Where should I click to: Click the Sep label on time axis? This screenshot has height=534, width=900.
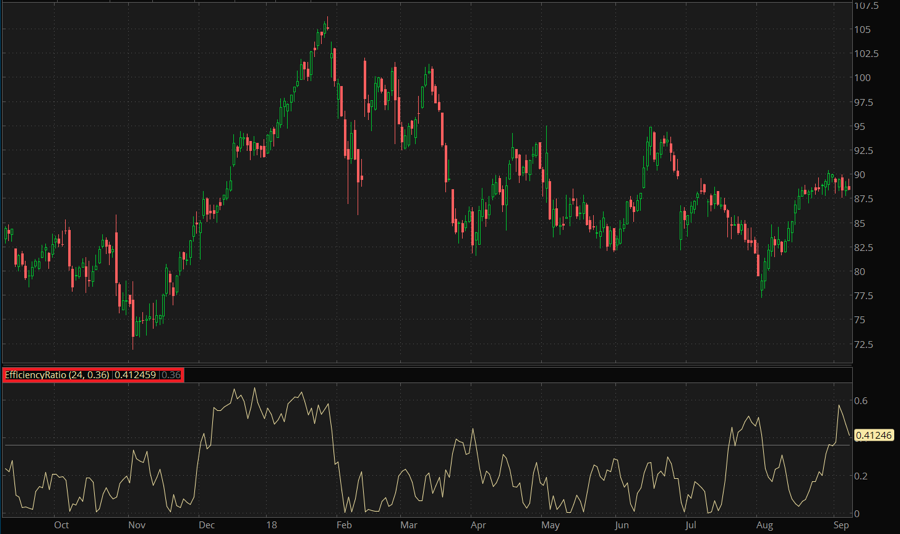840,524
